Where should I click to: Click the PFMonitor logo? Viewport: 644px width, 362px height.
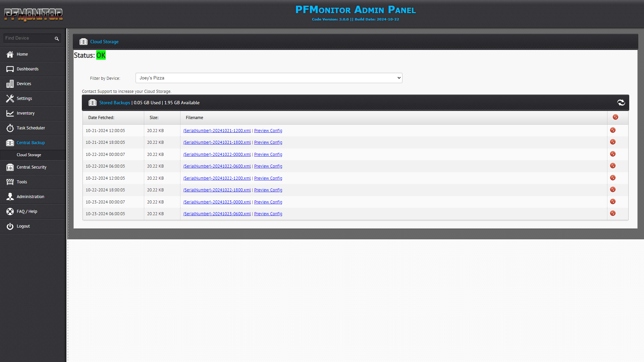33,14
